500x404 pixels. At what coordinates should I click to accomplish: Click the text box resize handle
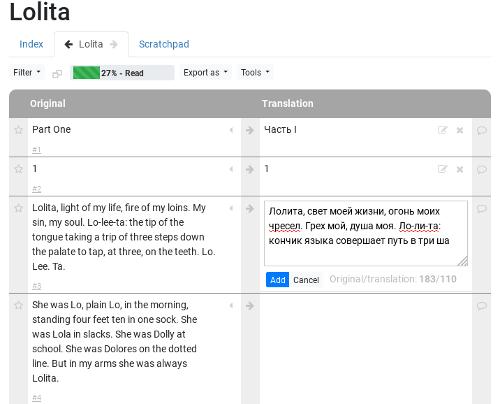tap(463, 261)
